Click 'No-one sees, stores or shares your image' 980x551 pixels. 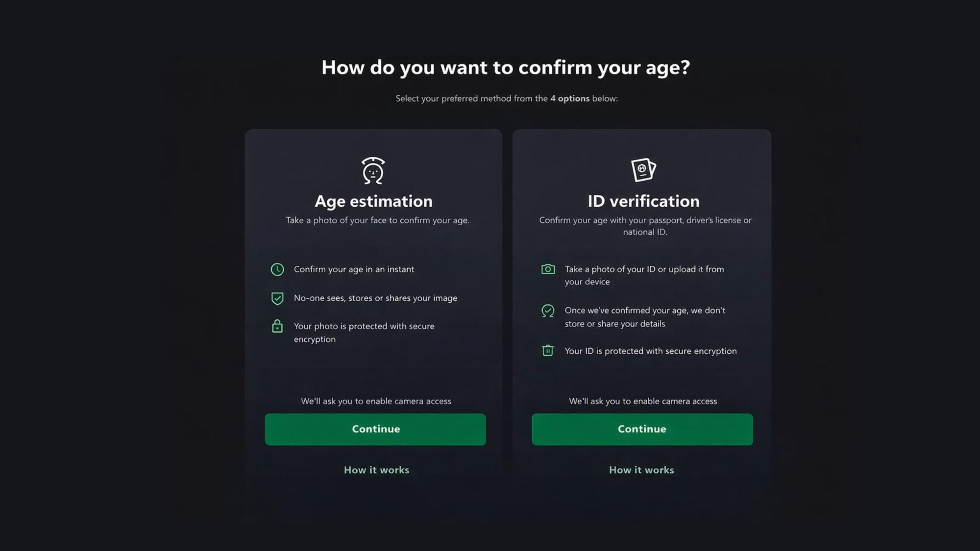(375, 298)
